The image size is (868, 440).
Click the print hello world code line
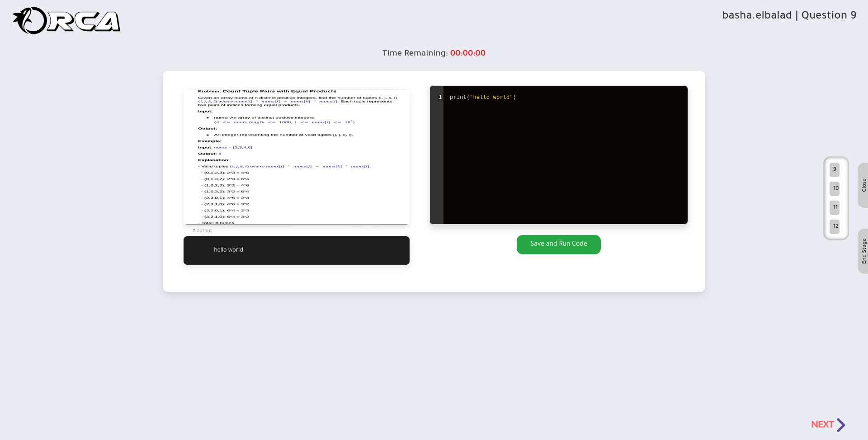click(483, 97)
